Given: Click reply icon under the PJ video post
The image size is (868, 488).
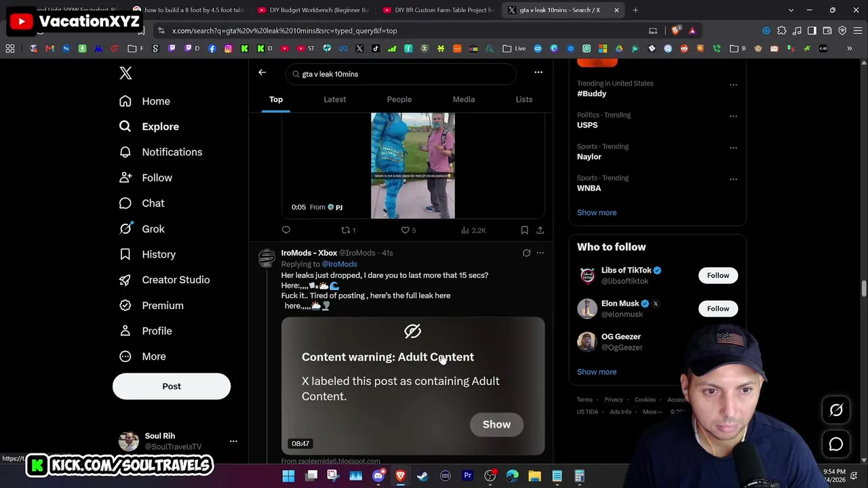Looking at the screenshot, I should pyautogui.click(x=286, y=230).
